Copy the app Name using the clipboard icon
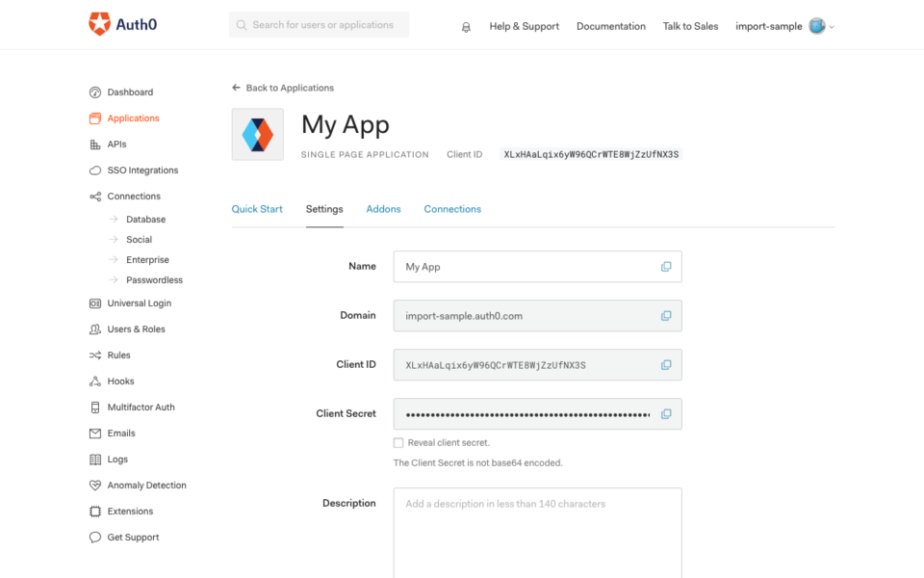 click(x=666, y=266)
